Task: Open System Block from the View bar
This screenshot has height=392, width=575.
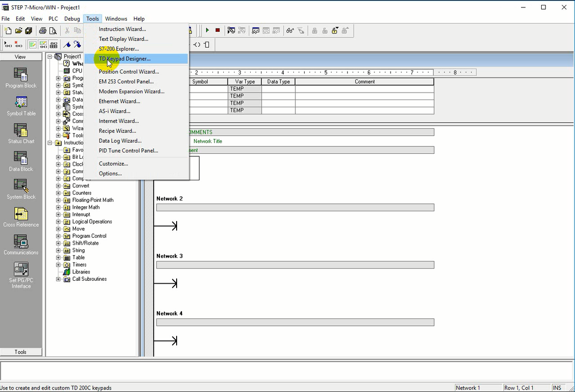Action: point(21,190)
